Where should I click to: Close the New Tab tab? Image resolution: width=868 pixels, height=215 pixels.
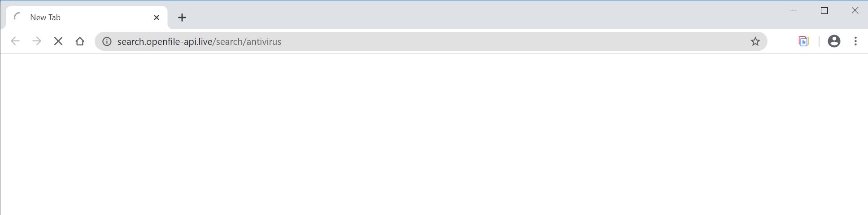coord(157,18)
